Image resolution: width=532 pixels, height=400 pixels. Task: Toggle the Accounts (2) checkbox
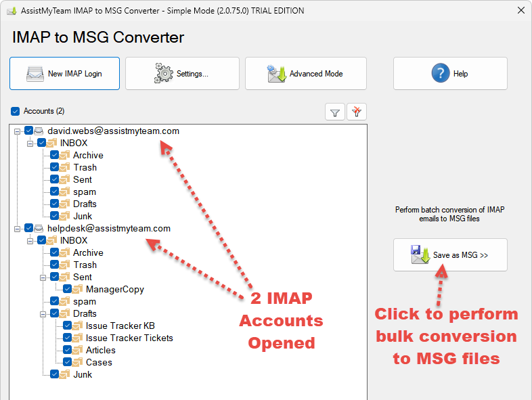pos(16,111)
